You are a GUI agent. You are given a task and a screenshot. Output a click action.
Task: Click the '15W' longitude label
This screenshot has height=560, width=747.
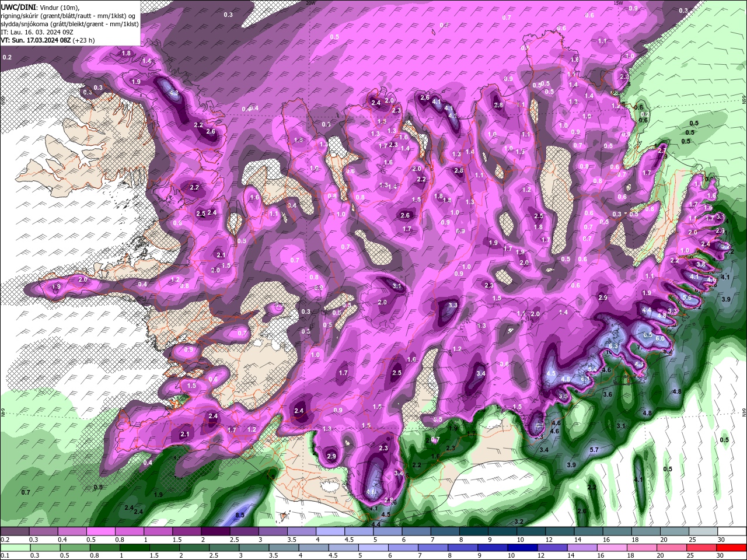619,3
